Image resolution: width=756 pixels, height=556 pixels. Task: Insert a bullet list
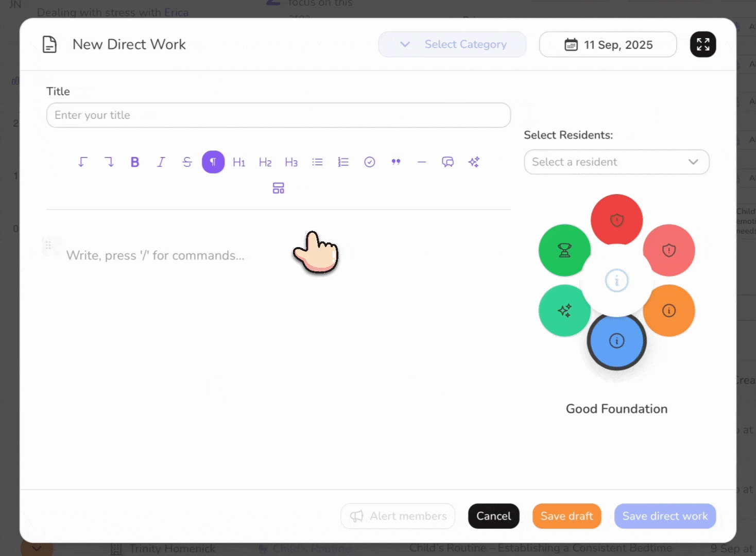point(317,162)
